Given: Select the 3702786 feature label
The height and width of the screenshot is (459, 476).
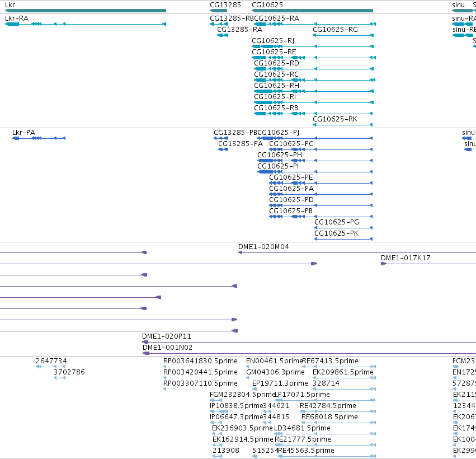Looking at the screenshot, I should 69,372.
